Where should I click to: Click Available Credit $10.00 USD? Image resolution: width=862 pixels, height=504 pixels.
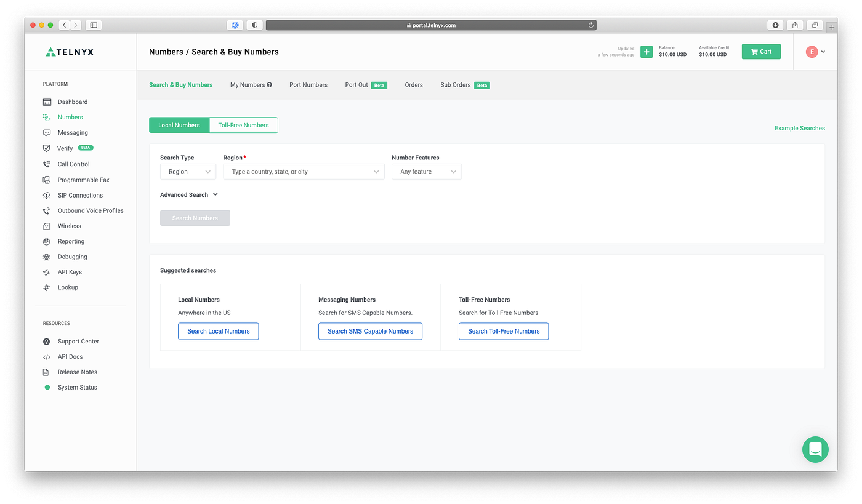tap(714, 51)
